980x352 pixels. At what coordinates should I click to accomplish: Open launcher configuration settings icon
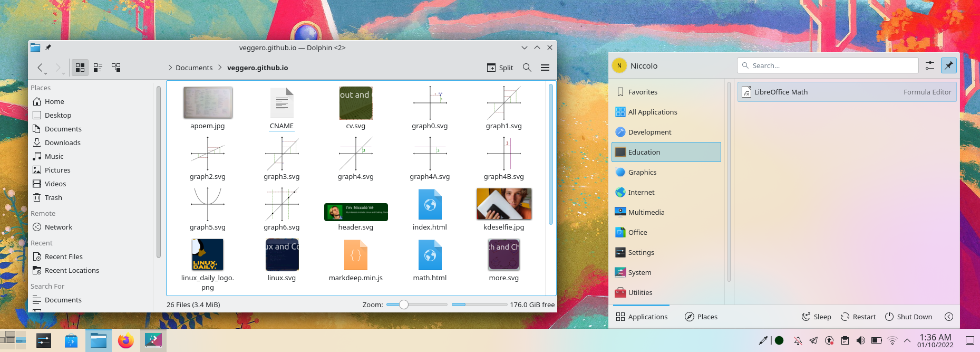[930, 65]
